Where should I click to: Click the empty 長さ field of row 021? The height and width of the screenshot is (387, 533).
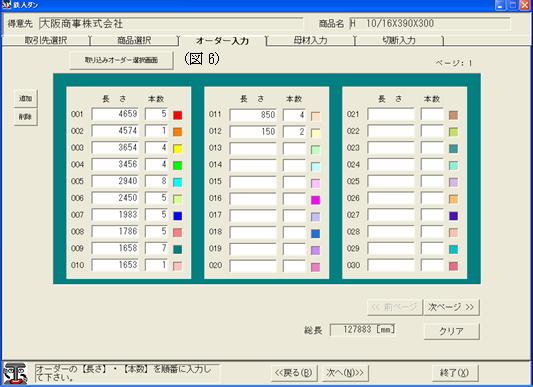(391, 114)
